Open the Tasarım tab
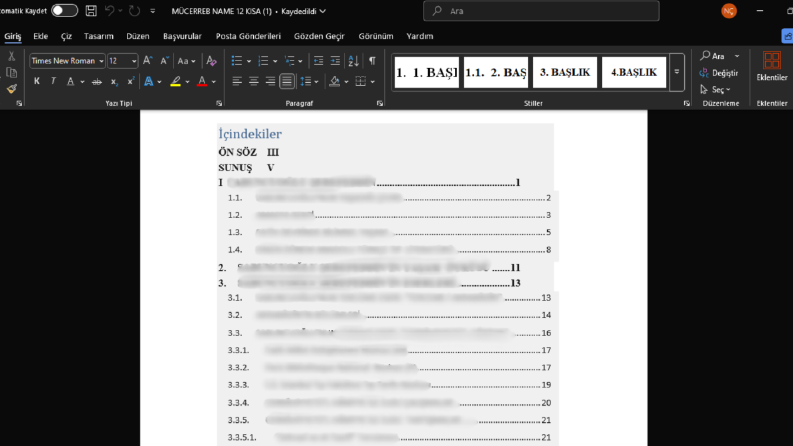 pos(99,36)
